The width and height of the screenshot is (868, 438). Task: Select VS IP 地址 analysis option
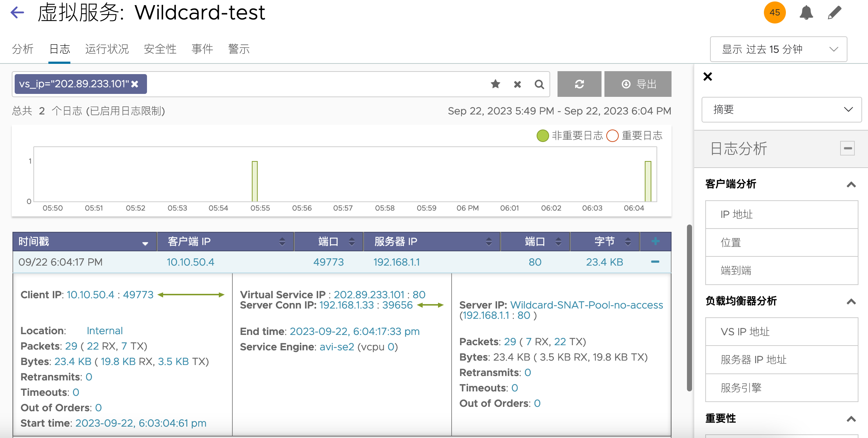(x=781, y=332)
